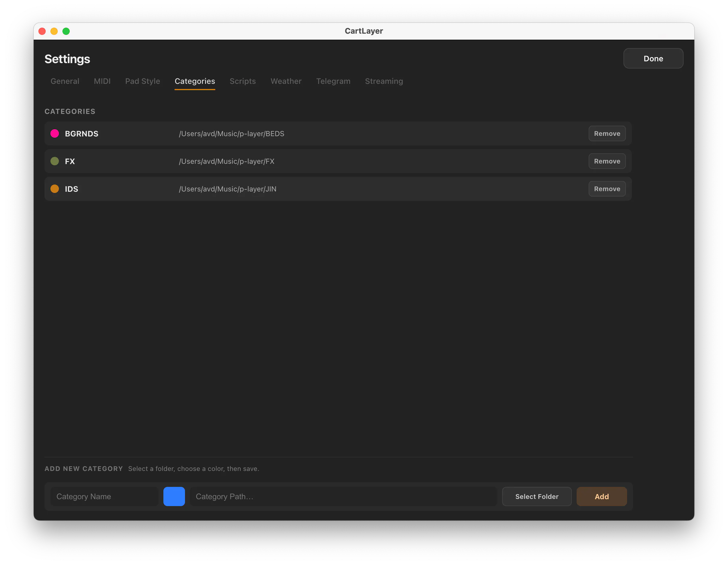Go to the Scripts tab
Viewport: 728px width, 565px height.
coord(242,81)
